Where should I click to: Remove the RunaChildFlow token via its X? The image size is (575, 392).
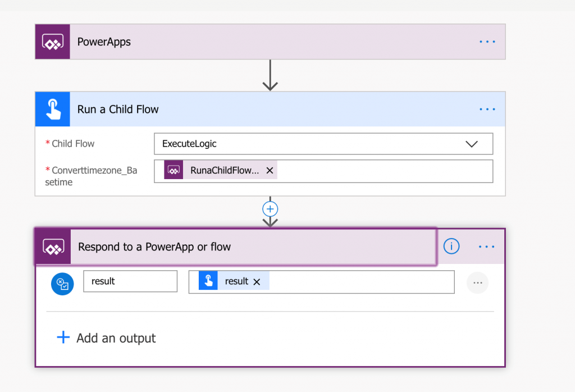270,170
